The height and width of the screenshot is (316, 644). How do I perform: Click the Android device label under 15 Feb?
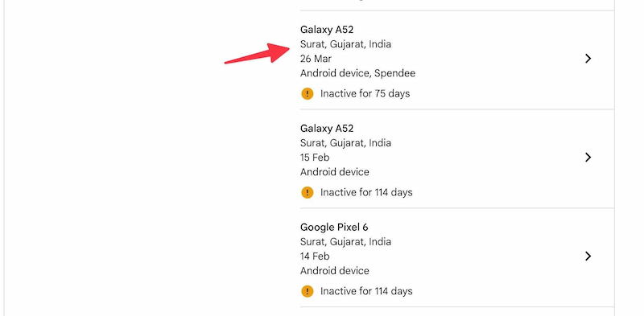tap(334, 172)
